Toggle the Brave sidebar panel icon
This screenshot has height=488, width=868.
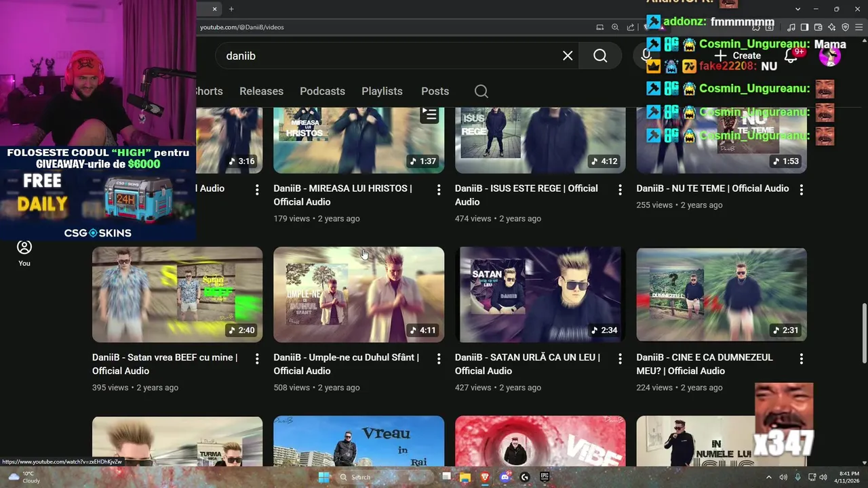(x=805, y=27)
